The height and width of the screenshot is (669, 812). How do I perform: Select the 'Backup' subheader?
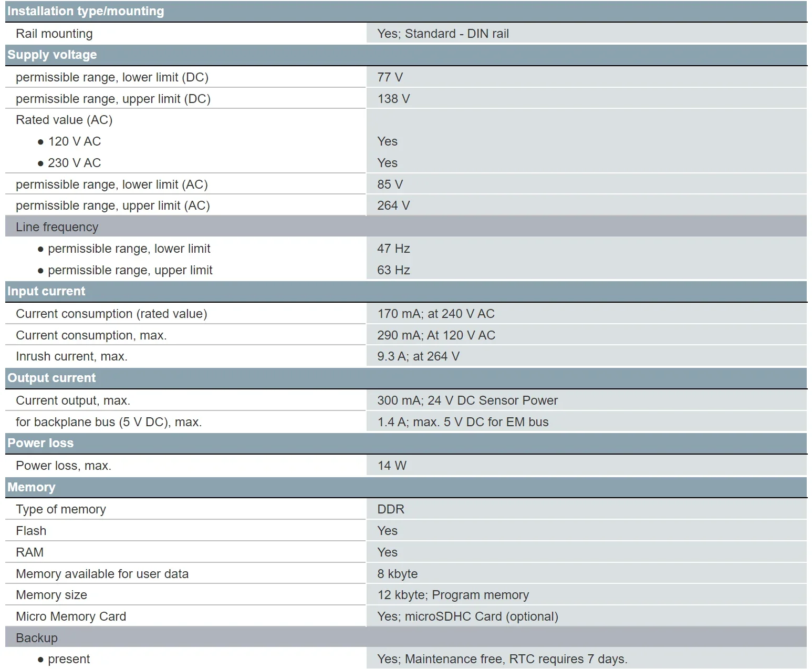406,638
